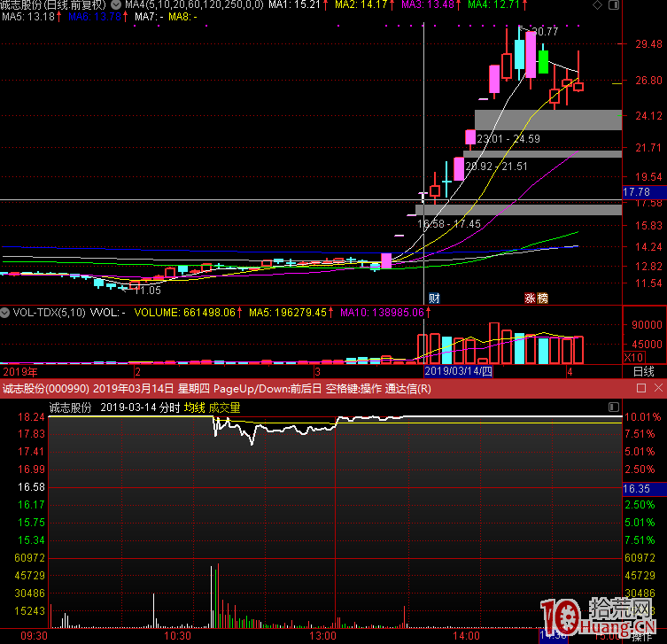
Task: Click month 3 marker on date axis
Action: pyautogui.click(x=317, y=372)
